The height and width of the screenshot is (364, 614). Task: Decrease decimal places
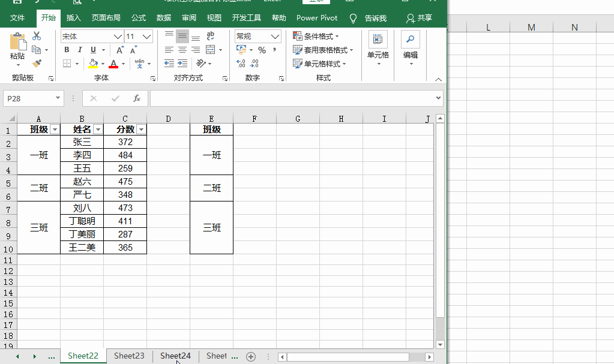pyautogui.click(x=254, y=64)
